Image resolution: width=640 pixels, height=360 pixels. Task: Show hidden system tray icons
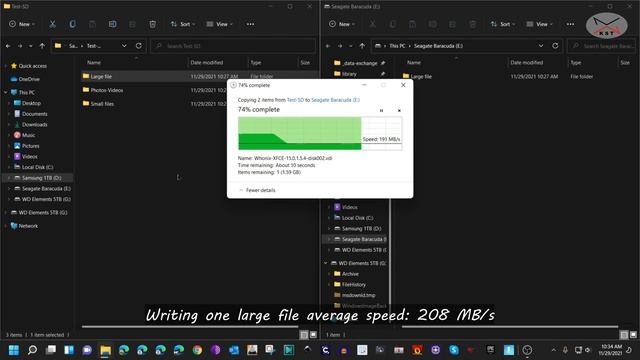(553, 350)
